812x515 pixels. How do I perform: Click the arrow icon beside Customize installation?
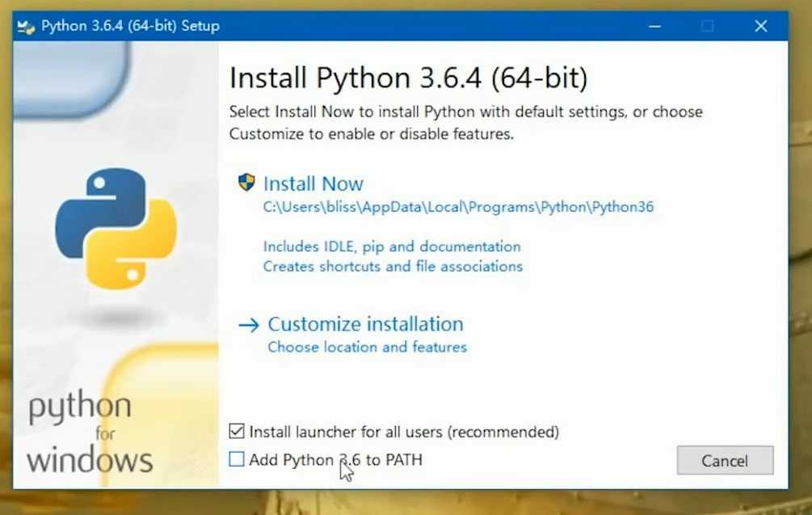(x=249, y=325)
